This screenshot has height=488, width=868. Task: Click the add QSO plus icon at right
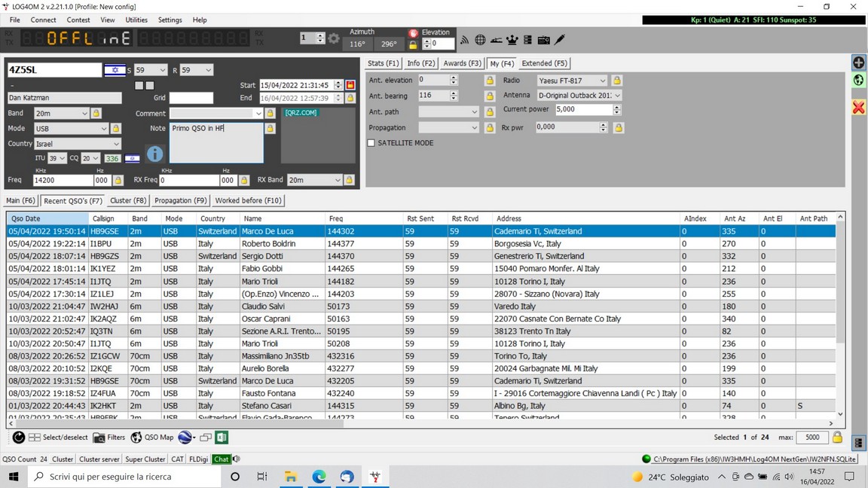858,63
